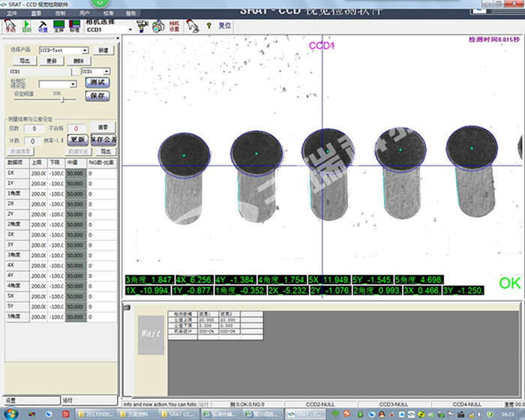Adjust the threshold slider set at 200
525x420 pixels.
point(62,100)
